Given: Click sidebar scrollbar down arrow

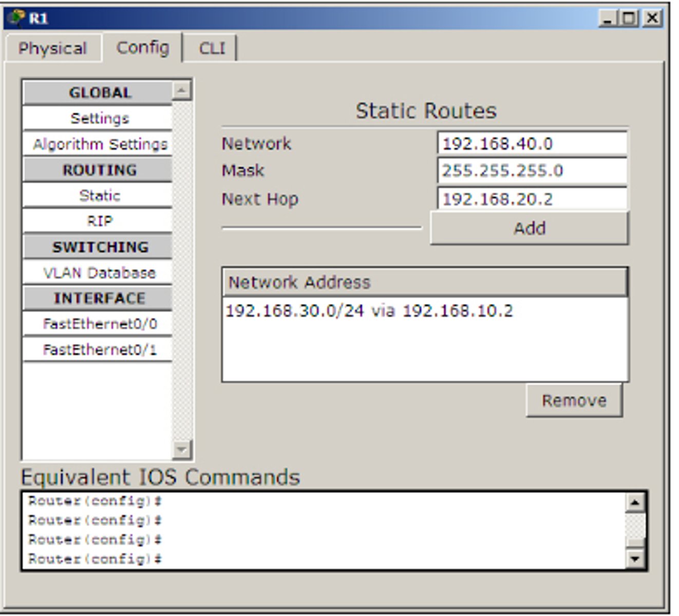Looking at the screenshot, I should [x=181, y=449].
